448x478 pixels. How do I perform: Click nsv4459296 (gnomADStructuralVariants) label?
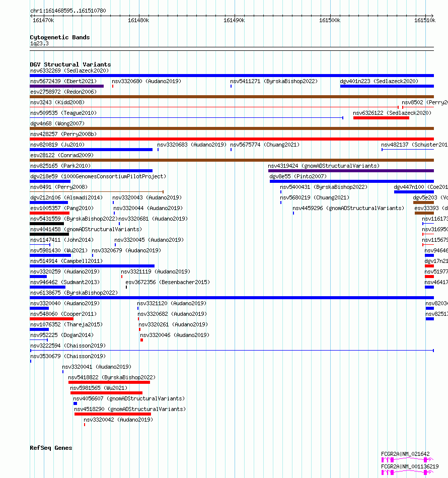[x=348, y=208]
